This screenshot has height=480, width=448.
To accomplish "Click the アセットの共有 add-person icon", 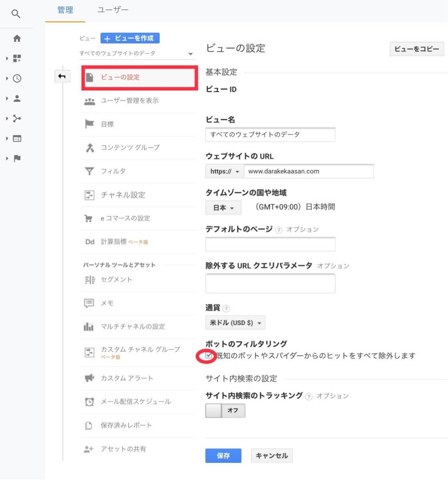I will (x=88, y=449).
